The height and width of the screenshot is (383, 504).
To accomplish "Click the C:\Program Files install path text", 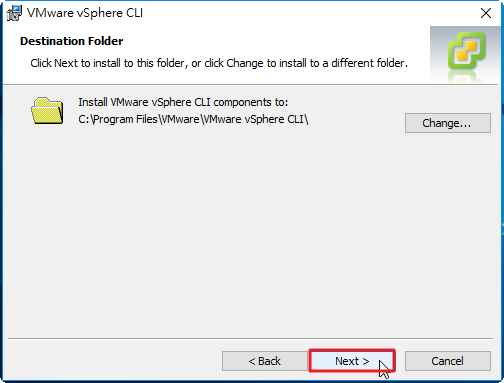I will pos(193,119).
